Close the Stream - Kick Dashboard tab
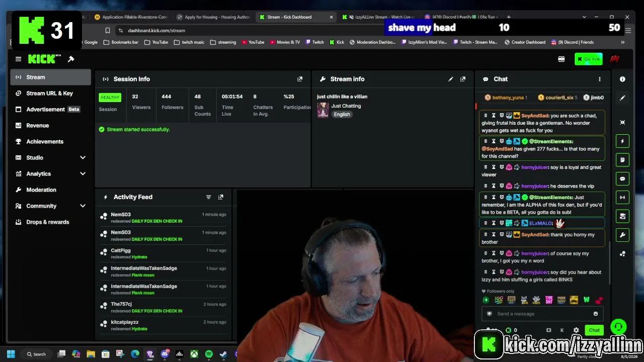This screenshot has width=644, height=362. click(331, 17)
